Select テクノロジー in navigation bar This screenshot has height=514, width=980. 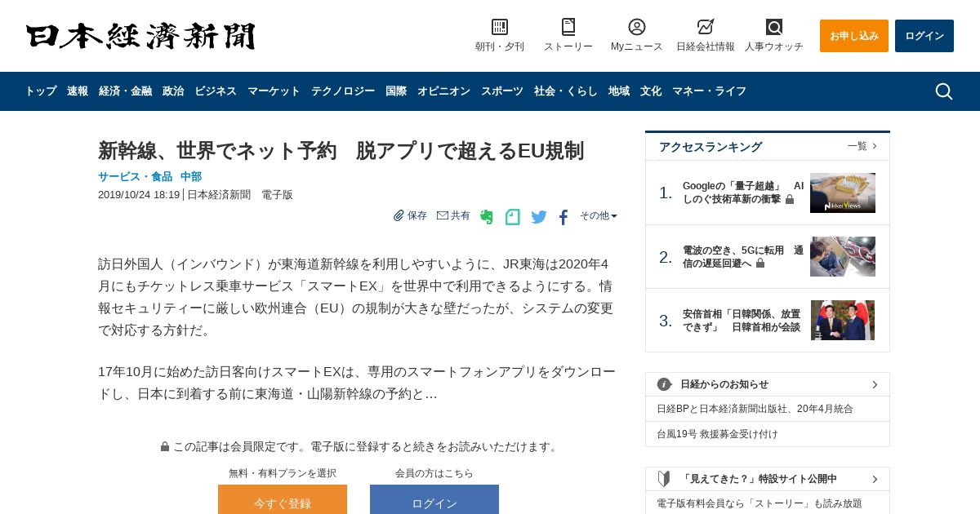coord(343,91)
